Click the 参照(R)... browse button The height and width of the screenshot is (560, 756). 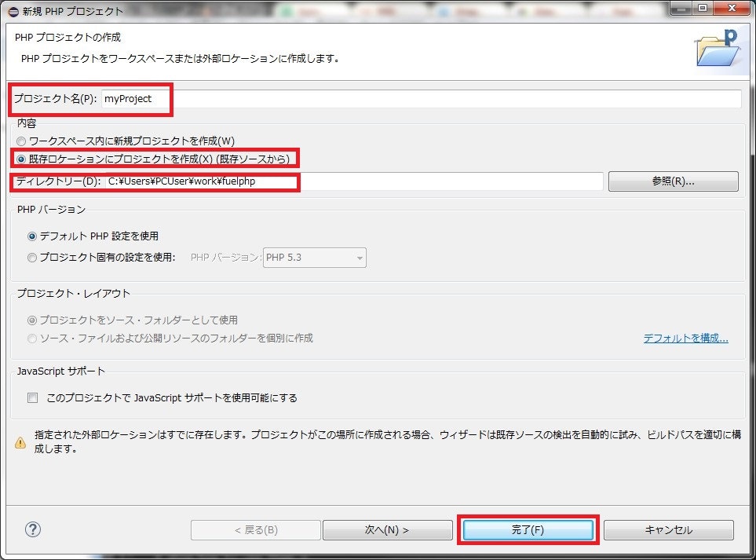tap(673, 181)
